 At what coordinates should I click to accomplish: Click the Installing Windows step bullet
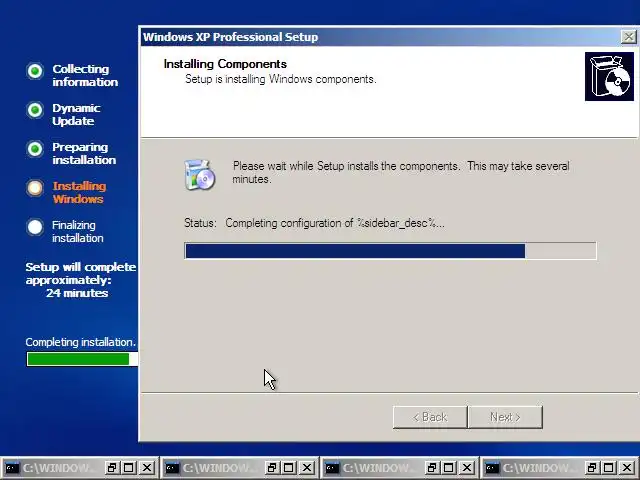tap(35, 188)
